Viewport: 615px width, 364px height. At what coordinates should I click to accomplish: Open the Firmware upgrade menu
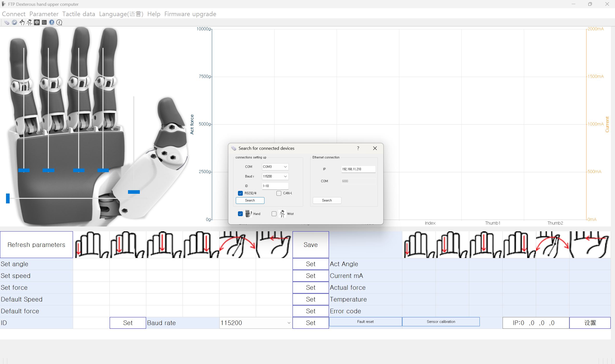click(x=190, y=14)
